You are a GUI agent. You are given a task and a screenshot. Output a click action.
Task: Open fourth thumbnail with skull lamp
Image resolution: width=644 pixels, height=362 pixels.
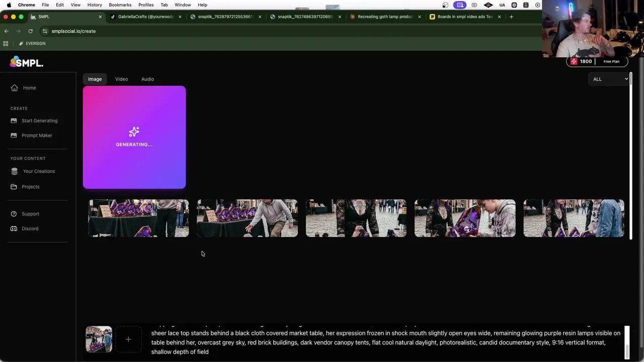click(x=465, y=218)
